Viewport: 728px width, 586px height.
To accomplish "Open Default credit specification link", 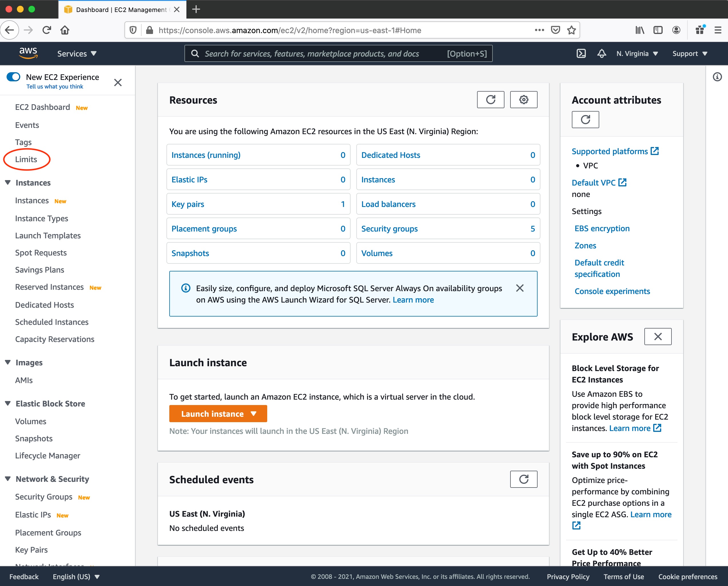I will click(x=599, y=268).
